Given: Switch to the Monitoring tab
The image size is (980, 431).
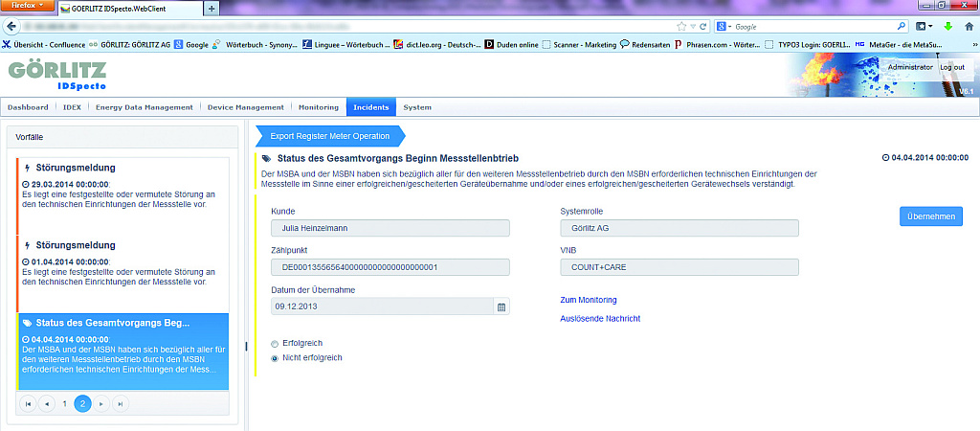Looking at the screenshot, I should (318, 107).
